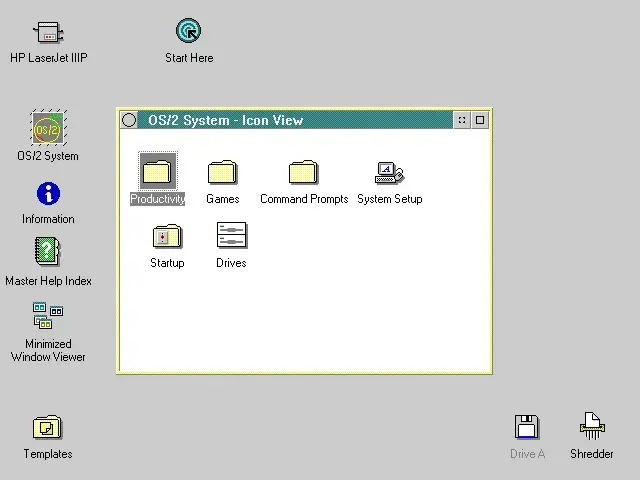Select the Drives cabinet icon
Screen dimensions: 640x480
pos(231,235)
